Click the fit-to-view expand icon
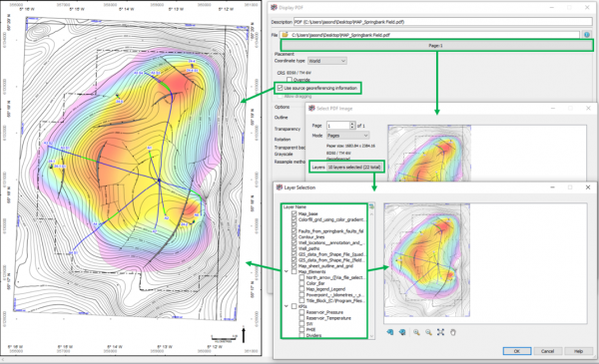Screen dimensions: 599x364 [440, 332]
